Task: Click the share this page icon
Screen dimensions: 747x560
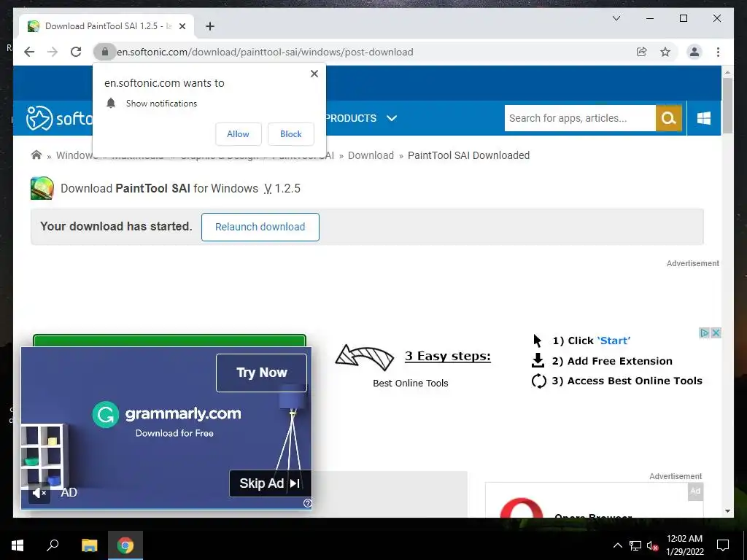Action: pyautogui.click(x=642, y=52)
